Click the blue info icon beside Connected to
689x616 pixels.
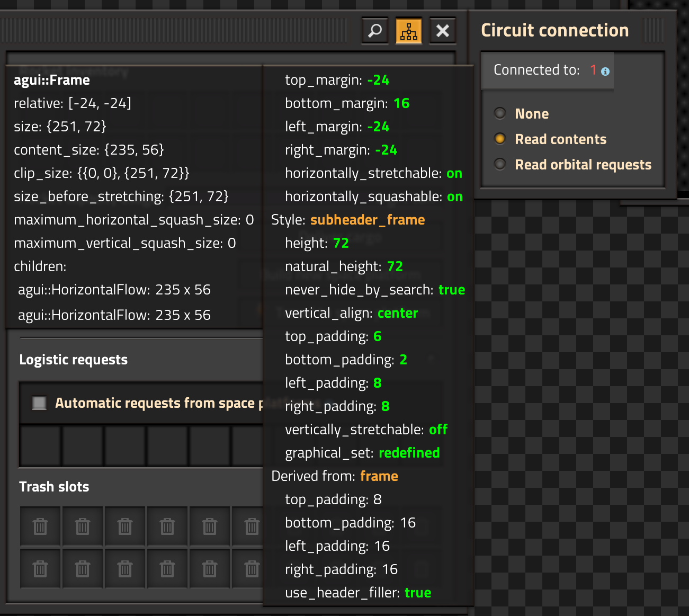pos(605,71)
